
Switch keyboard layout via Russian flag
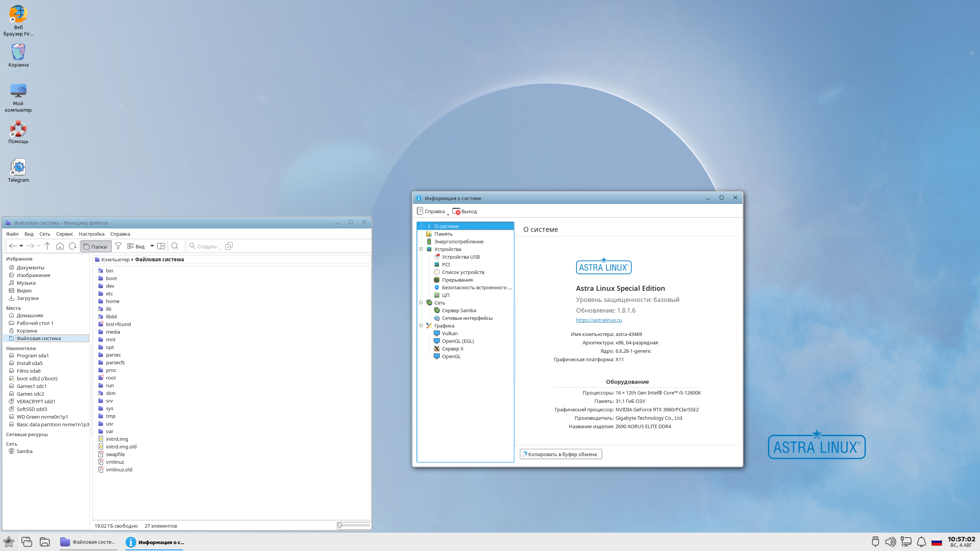937,542
